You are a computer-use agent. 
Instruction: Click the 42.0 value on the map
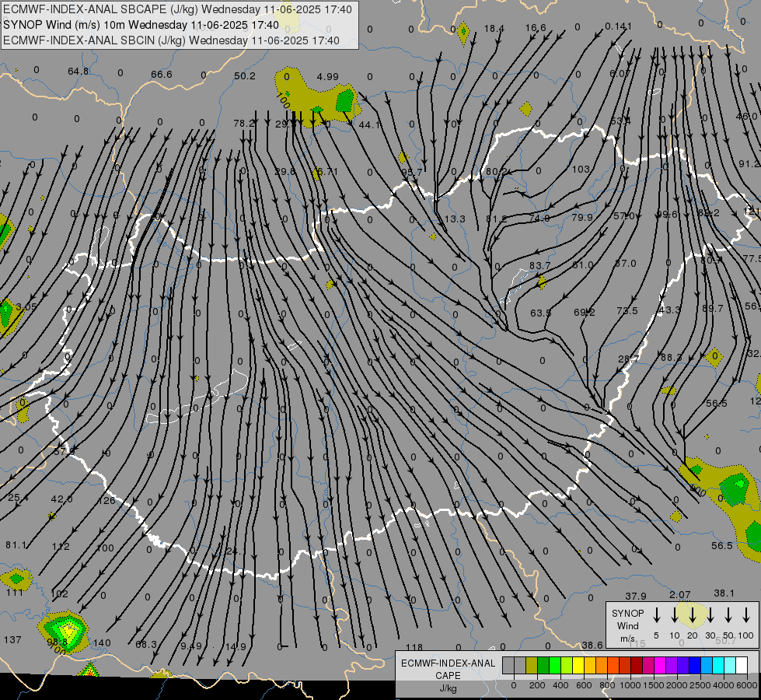pyautogui.click(x=61, y=499)
